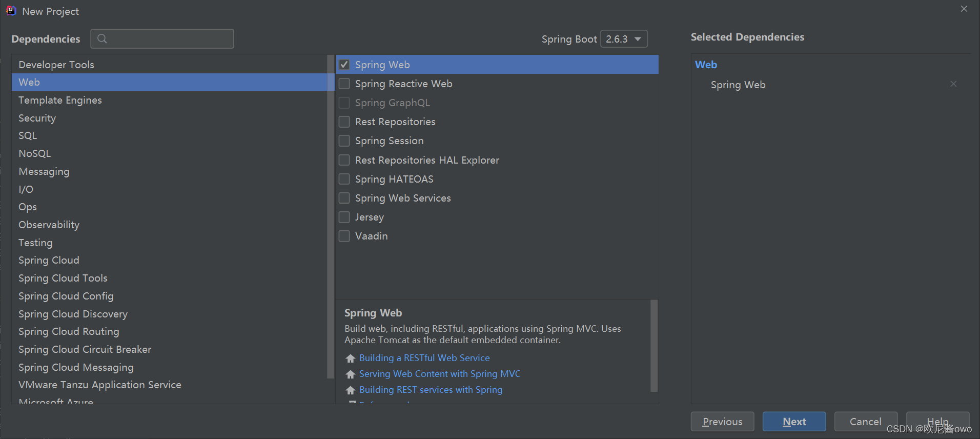Open Spring Cloud Config category
Image resolution: width=980 pixels, height=439 pixels.
point(169,296)
